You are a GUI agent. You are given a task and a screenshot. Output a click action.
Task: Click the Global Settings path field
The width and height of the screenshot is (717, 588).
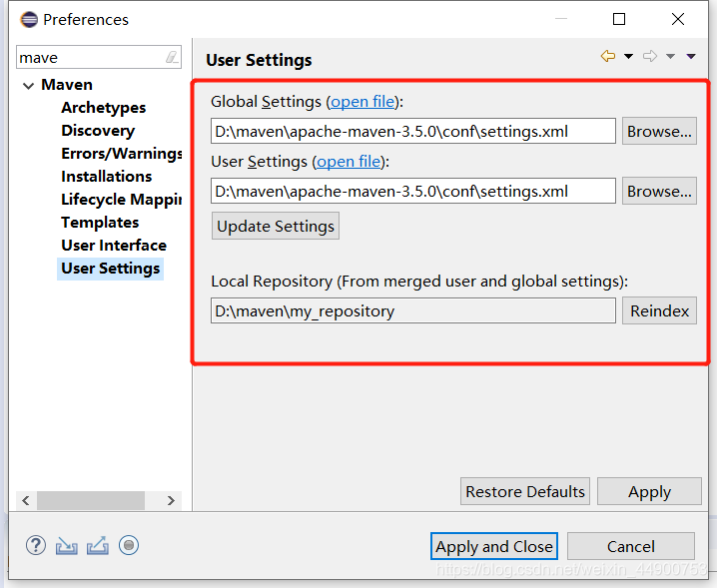413,131
